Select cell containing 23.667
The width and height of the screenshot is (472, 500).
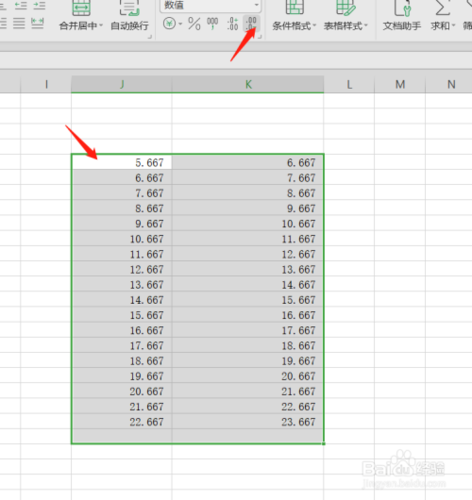pyautogui.click(x=248, y=422)
